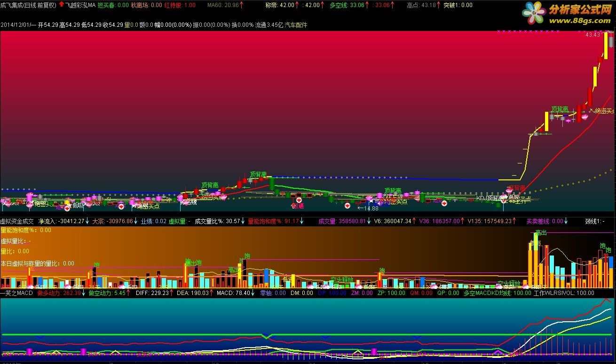
Task: Click the 虚拟量比 label in the volume panel
Action: 16,241
